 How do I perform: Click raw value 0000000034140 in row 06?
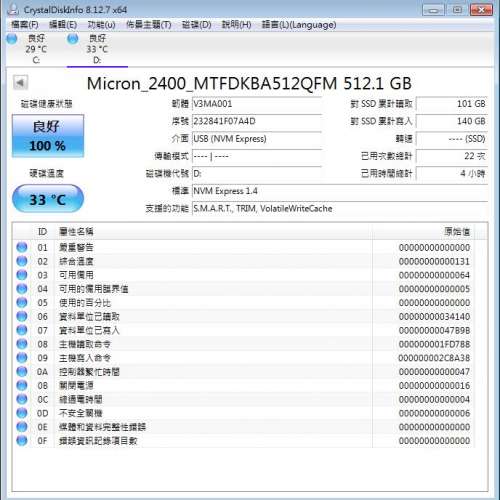[434, 316]
